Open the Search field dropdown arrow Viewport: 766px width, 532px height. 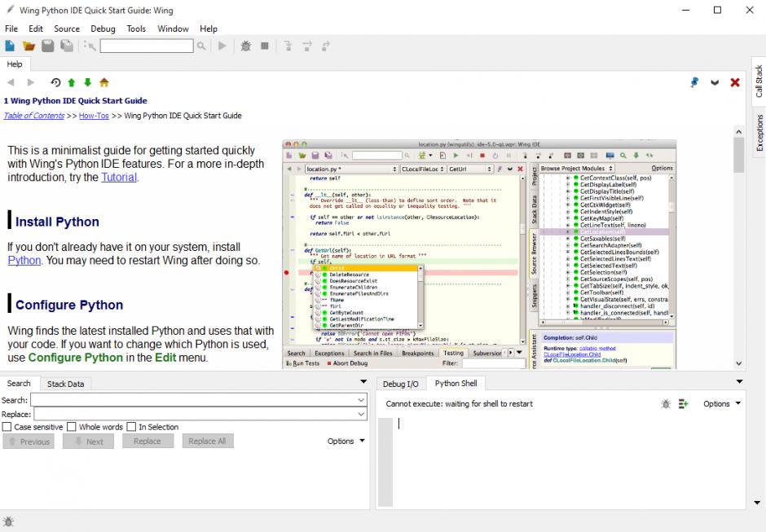[361, 400]
